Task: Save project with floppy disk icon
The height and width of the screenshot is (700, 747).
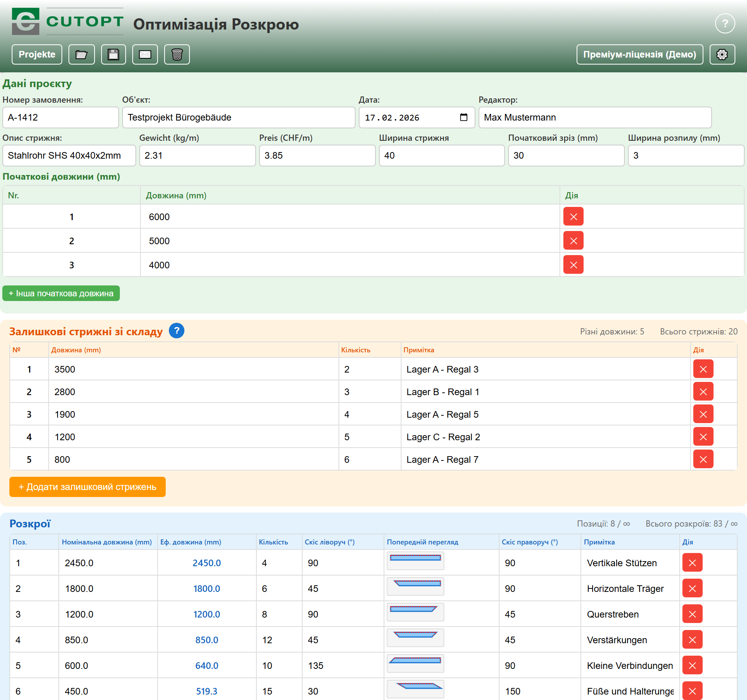Action: pyautogui.click(x=114, y=54)
